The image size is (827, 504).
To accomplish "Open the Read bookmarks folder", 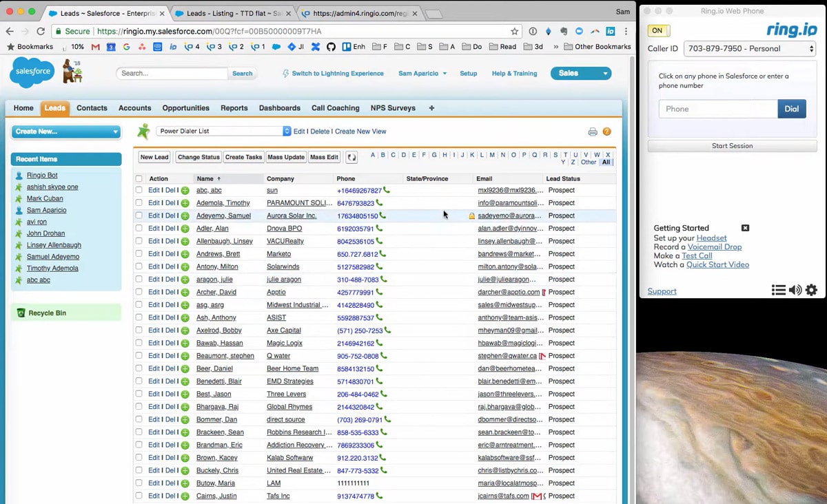I will click(x=502, y=47).
